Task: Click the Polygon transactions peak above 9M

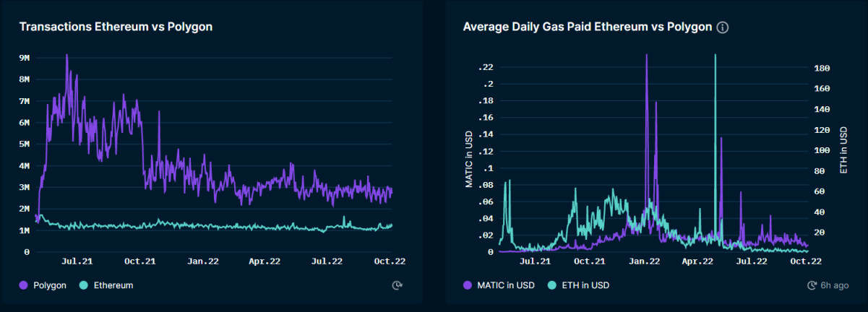Action: [66, 56]
